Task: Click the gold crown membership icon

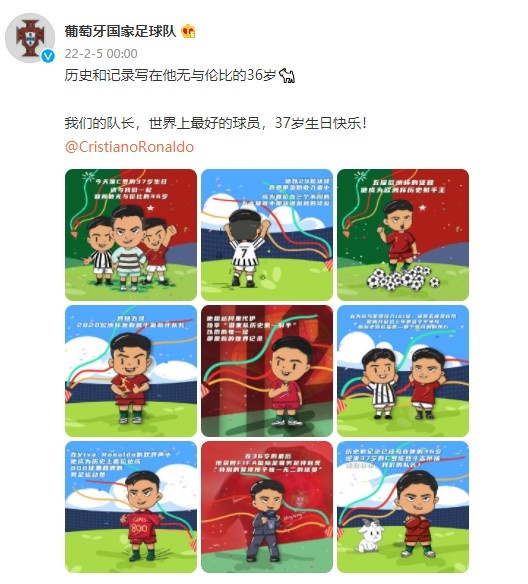Action: 188,31
